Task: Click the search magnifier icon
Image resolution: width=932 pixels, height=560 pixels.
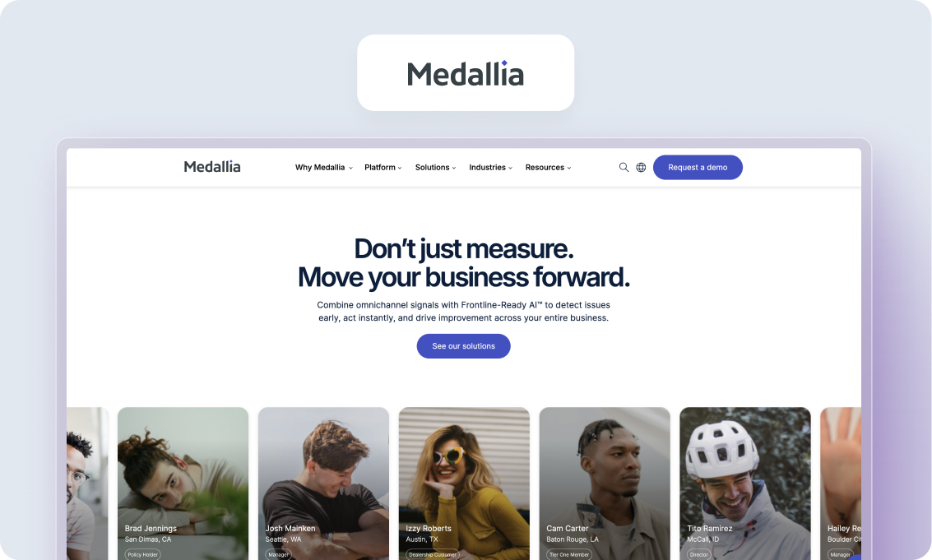Action: pyautogui.click(x=624, y=168)
